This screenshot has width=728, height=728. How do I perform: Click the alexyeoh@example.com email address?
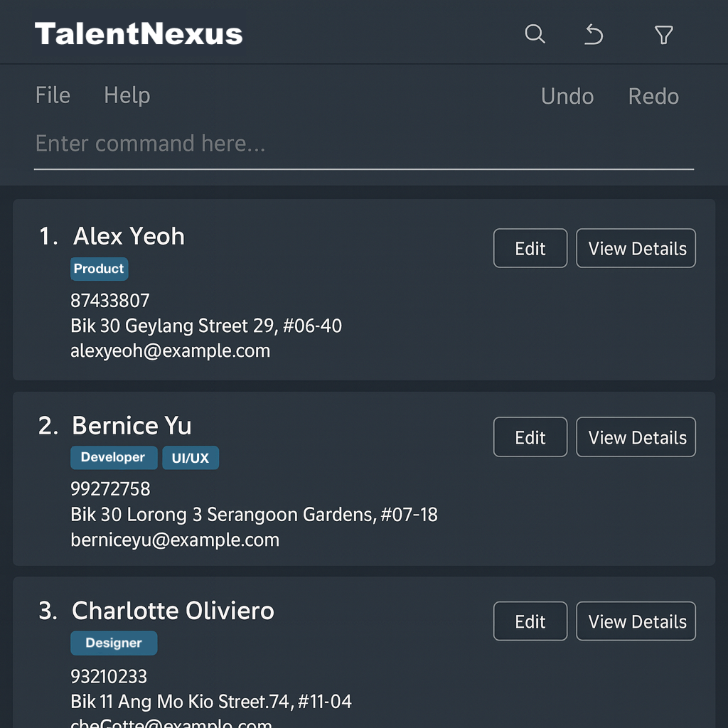(x=170, y=350)
